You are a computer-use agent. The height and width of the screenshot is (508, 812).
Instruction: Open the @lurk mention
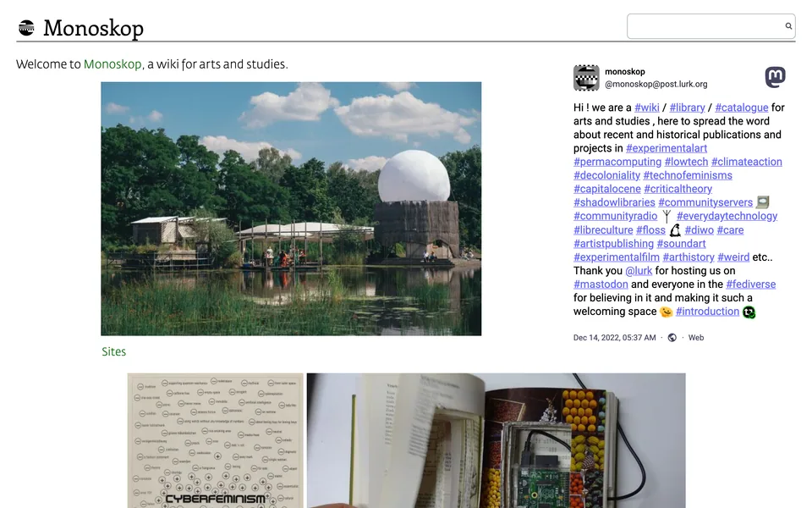coord(639,271)
